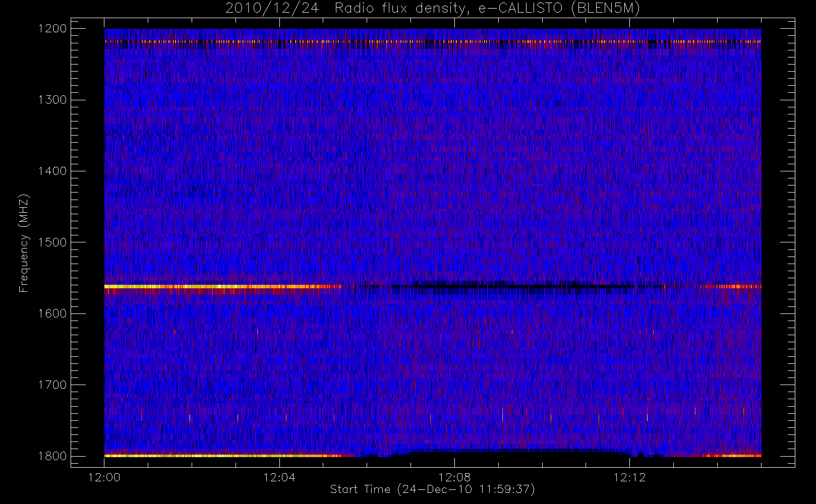The height and width of the screenshot is (504, 816).
Task: Click the bright yellow band near 1560 MHz
Action: (222, 287)
